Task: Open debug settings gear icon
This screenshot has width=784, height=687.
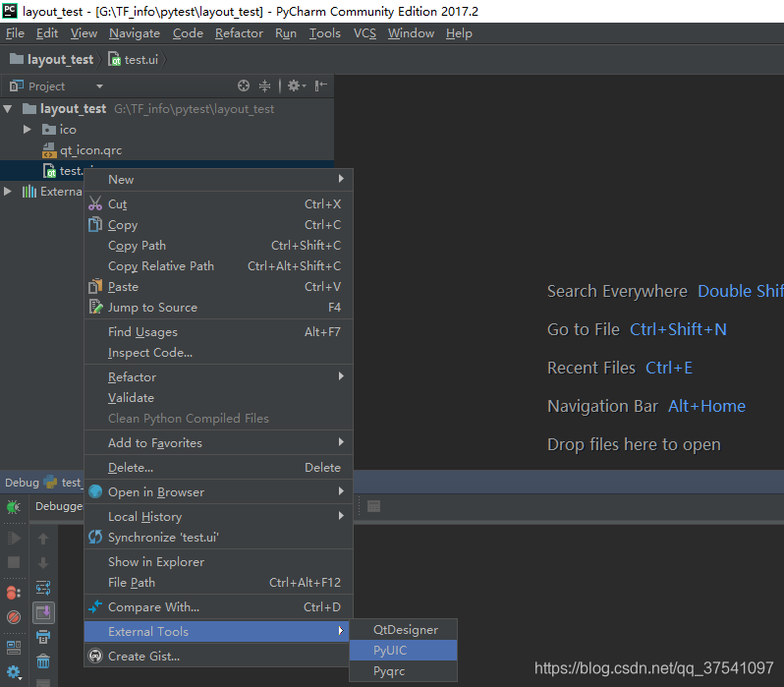Action: click(14, 672)
